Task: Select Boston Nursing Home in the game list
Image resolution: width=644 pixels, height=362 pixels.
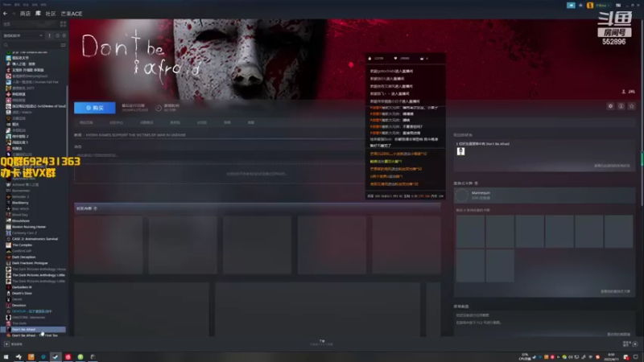Action: pos(29,227)
